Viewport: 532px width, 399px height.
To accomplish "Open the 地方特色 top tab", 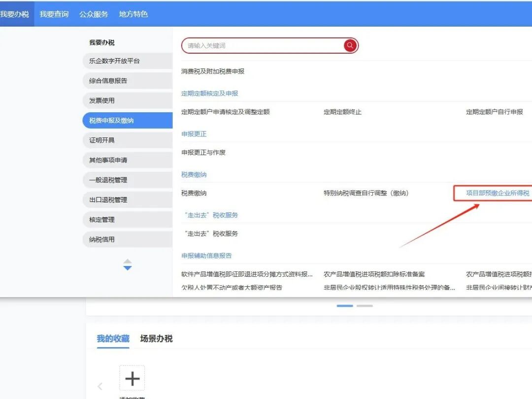I will click(x=133, y=14).
